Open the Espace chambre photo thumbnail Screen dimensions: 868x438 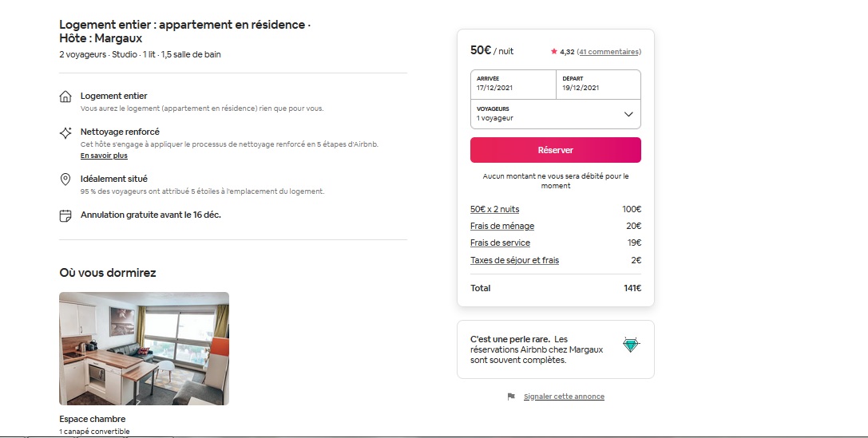[144, 349]
